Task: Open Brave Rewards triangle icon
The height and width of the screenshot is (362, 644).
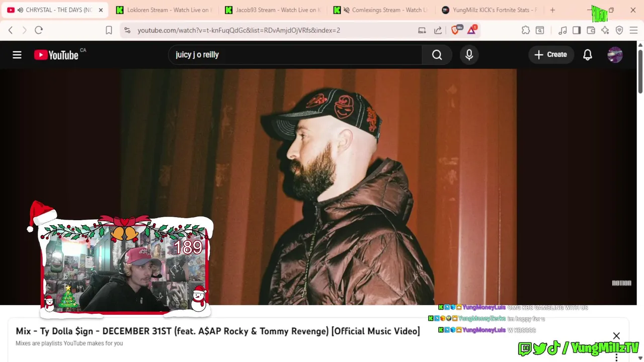Action: pos(471,30)
